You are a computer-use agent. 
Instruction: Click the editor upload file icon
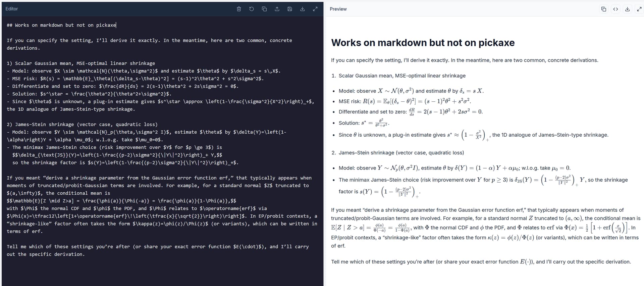pos(277,9)
